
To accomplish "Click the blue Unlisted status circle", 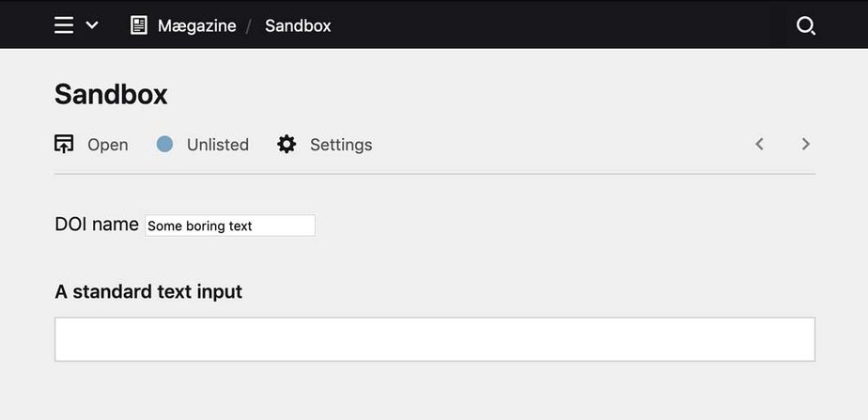I will pyautogui.click(x=164, y=144).
